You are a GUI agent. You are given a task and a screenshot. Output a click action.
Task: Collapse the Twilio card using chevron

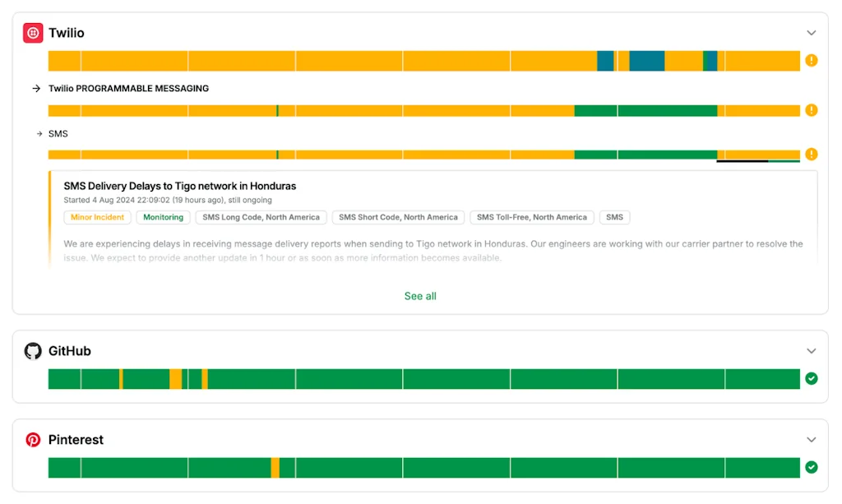[812, 33]
